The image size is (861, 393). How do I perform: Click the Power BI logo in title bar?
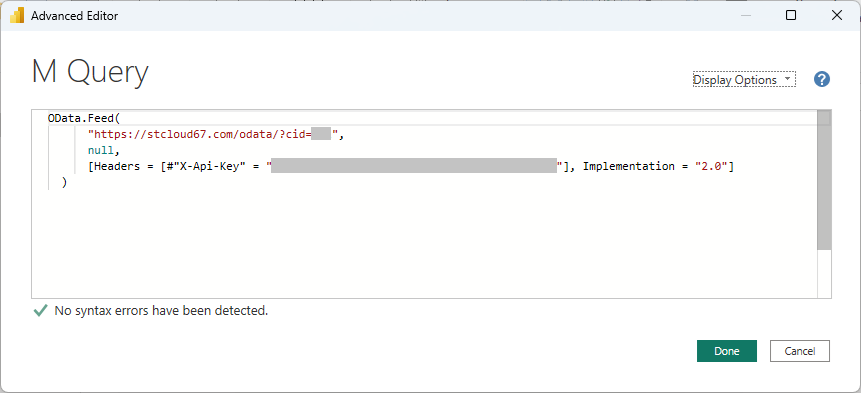pos(16,15)
